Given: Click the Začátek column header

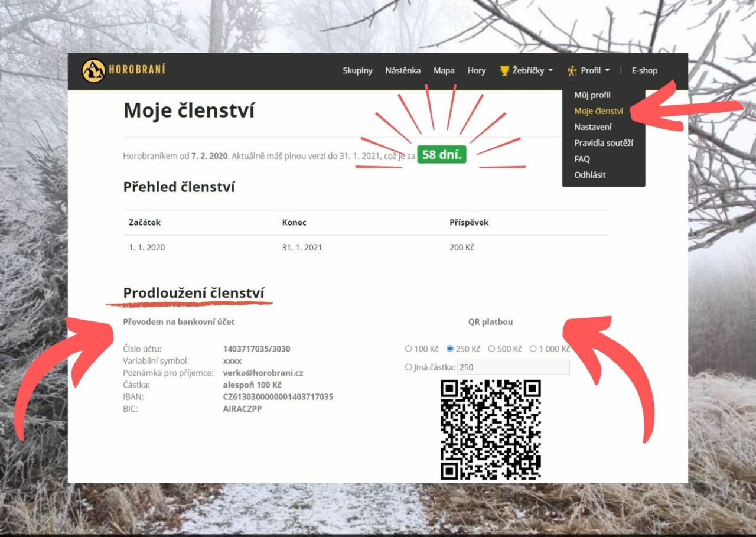Looking at the screenshot, I should [145, 223].
